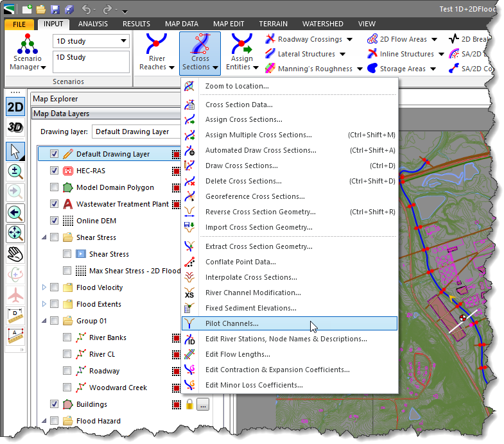Click the 2D Flow Areas ribbon icon
504x444 pixels.
click(372, 39)
